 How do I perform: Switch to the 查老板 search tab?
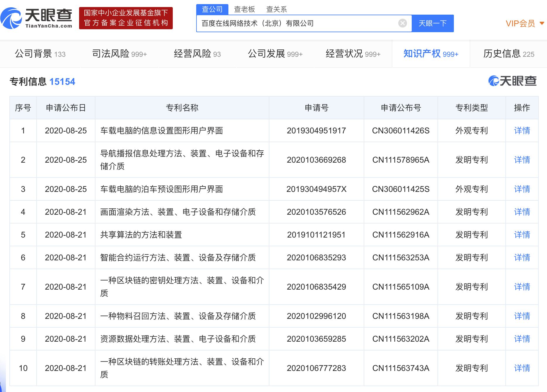click(244, 9)
